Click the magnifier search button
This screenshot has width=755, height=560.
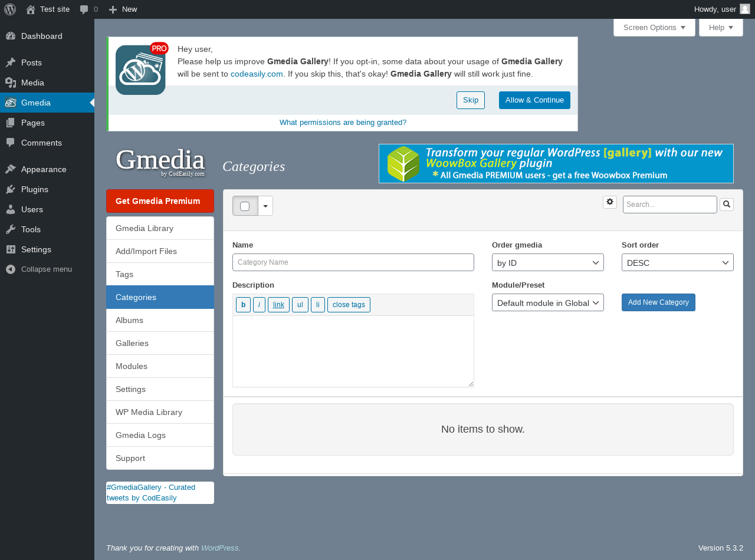tap(727, 205)
